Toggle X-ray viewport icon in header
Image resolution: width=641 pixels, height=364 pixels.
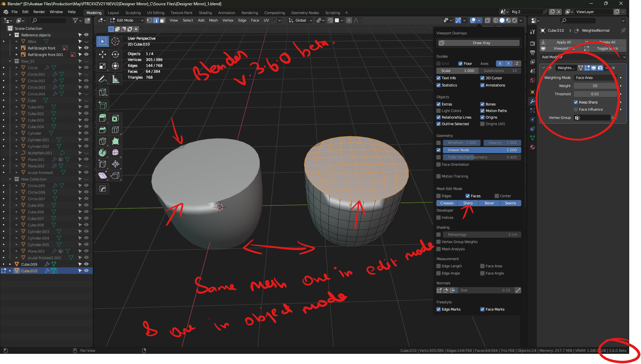(x=488, y=20)
